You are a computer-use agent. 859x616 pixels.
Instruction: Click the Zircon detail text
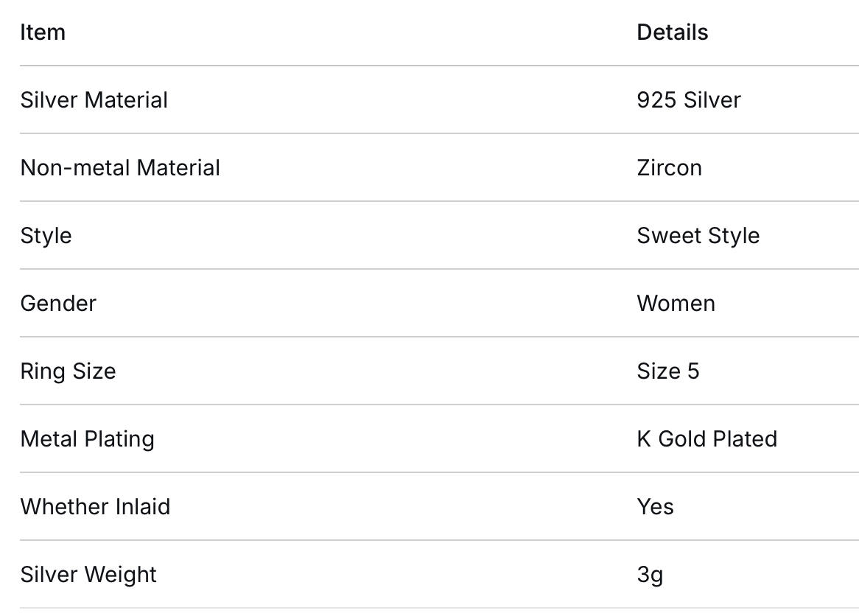click(x=669, y=168)
